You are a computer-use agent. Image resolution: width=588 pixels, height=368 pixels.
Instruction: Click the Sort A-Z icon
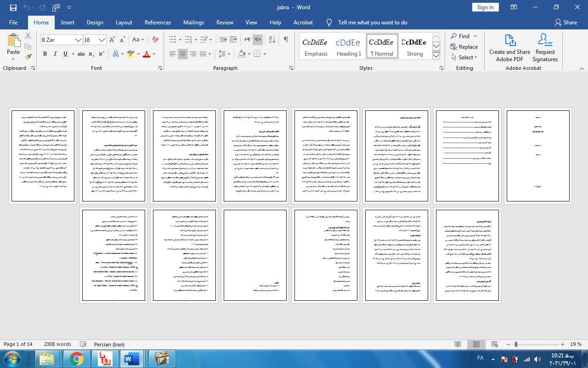click(x=271, y=40)
